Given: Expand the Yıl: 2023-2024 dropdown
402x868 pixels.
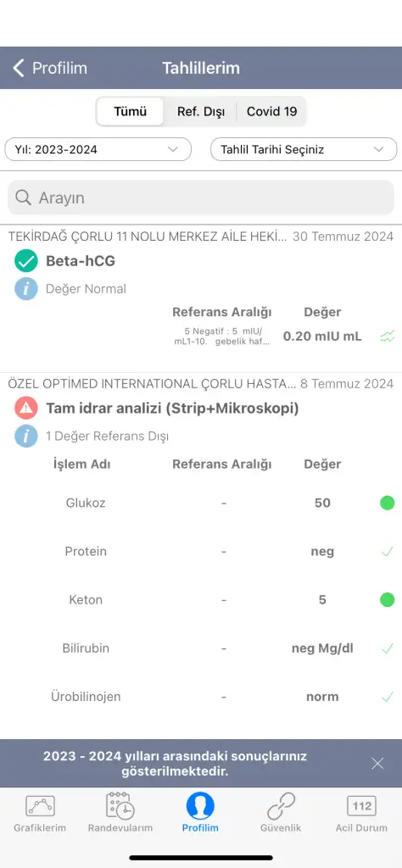Looking at the screenshot, I should (98, 149).
